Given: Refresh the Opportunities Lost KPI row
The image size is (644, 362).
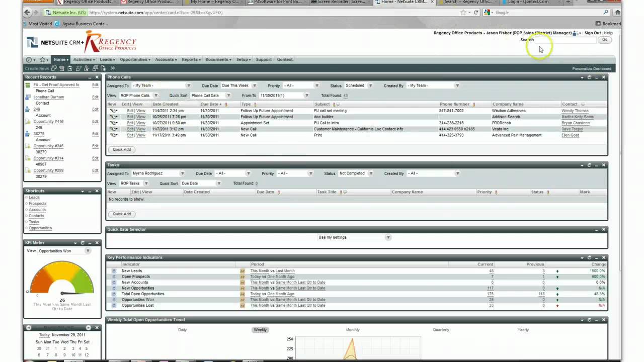Looking at the screenshot, I should (114, 306).
